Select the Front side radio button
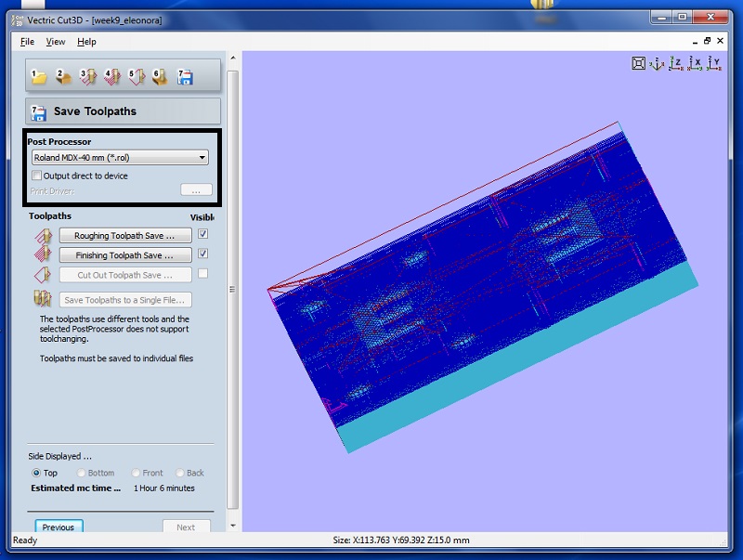The height and width of the screenshot is (560, 743). coord(136,473)
